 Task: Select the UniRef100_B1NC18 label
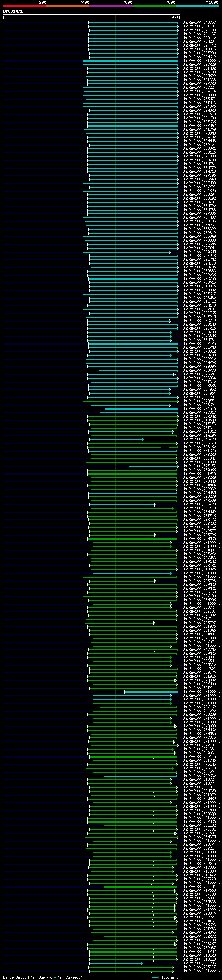click(199, 172)
